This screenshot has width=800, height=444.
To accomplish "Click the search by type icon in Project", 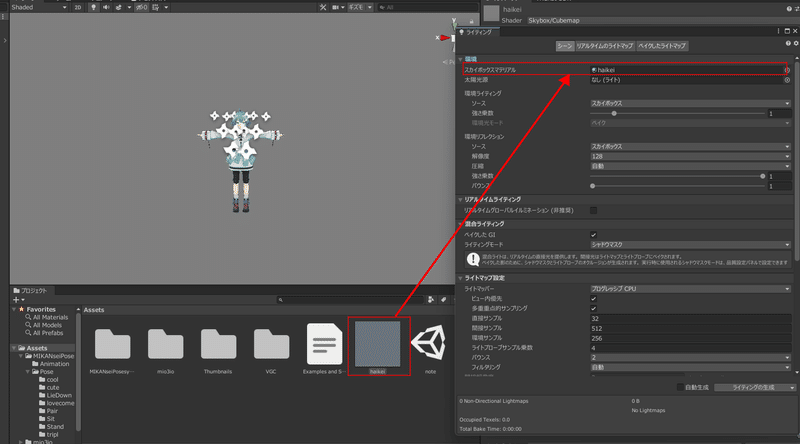I will (431, 300).
